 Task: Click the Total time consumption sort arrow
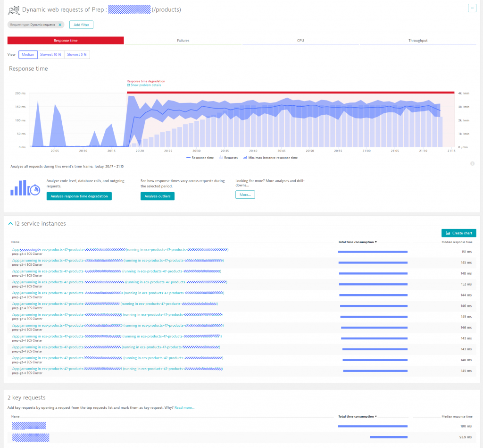coord(375,242)
